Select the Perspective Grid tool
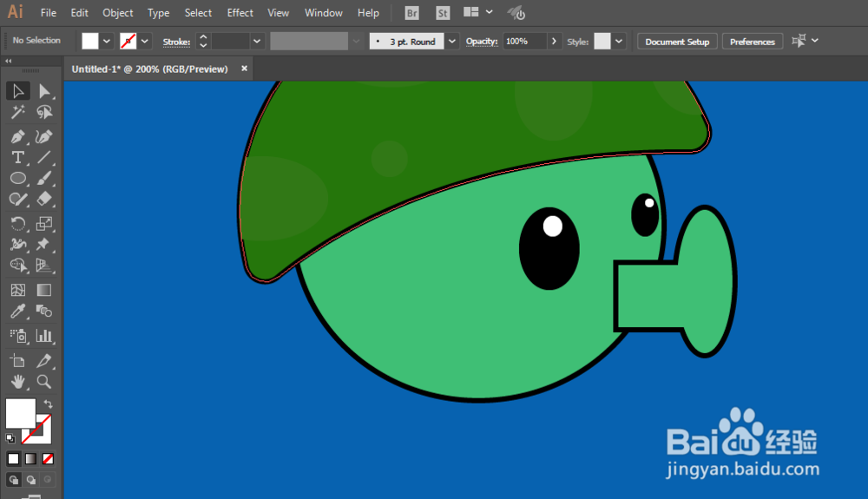 point(43,266)
